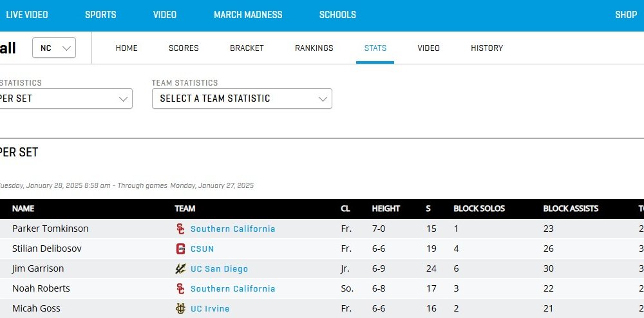The height and width of the screenshot is (318, 644).
Task: Click the UC Irvine team logo
Action: 180,308
